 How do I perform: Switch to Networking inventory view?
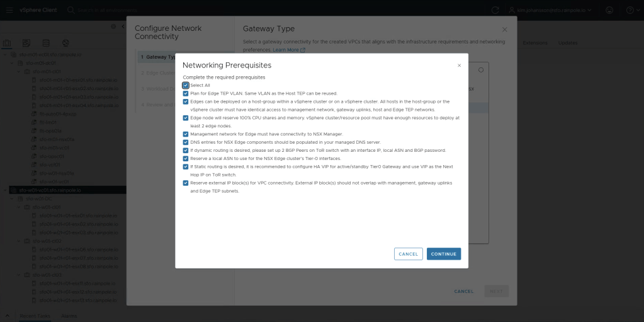click(x=64, y=43)
